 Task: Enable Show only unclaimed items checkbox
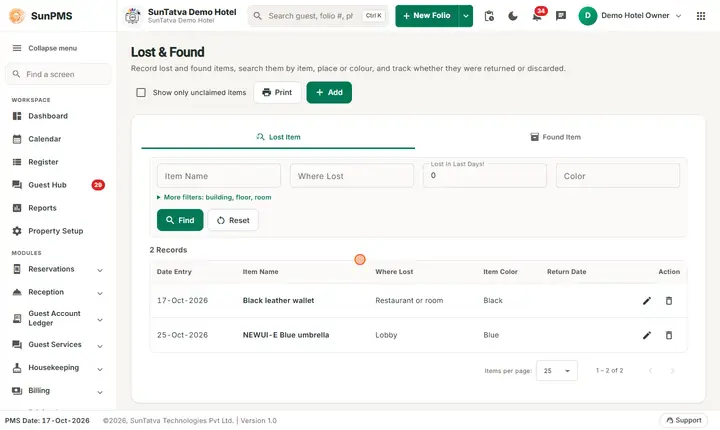[141, 93]
